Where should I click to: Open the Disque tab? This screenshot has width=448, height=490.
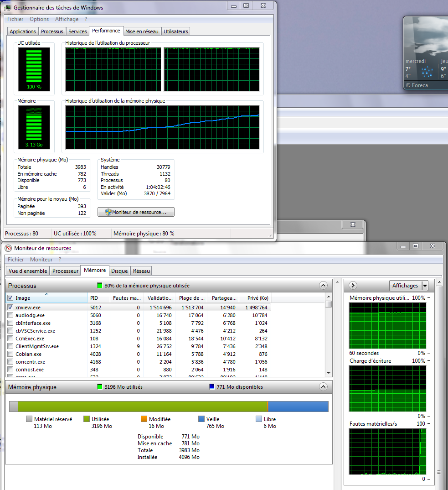tap(119, 271)
